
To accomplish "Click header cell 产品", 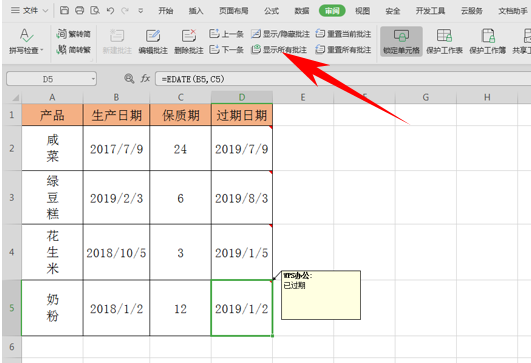I will click(52, 115).
